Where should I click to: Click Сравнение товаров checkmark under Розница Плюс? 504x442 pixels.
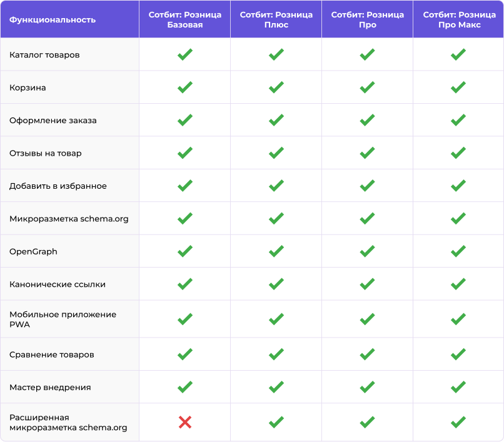(x=276, y=354)
